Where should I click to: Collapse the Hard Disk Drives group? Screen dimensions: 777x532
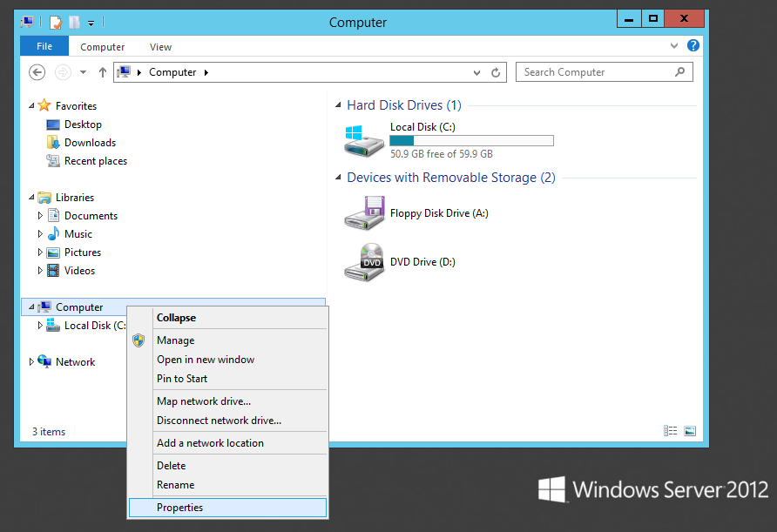point(339,105)
